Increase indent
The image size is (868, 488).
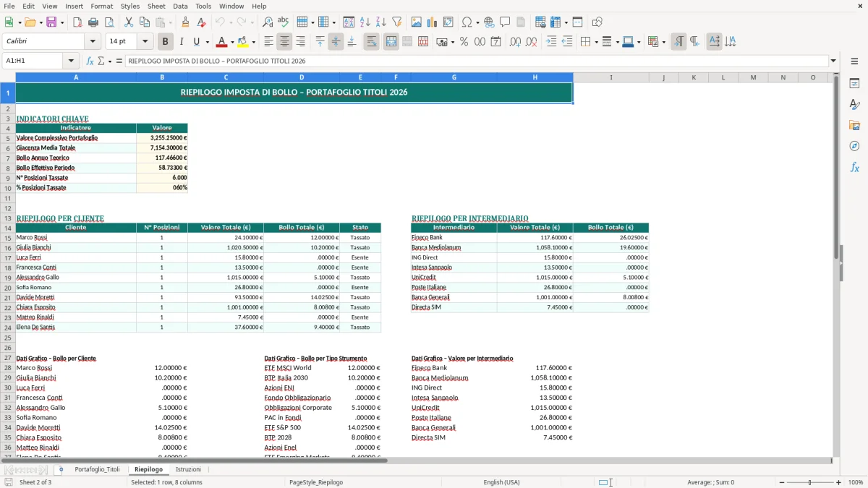pyautogui.click(x=551, y=42)
